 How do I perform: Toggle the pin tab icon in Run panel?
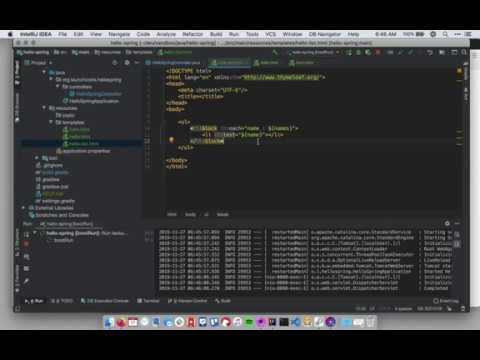(26, 281)
